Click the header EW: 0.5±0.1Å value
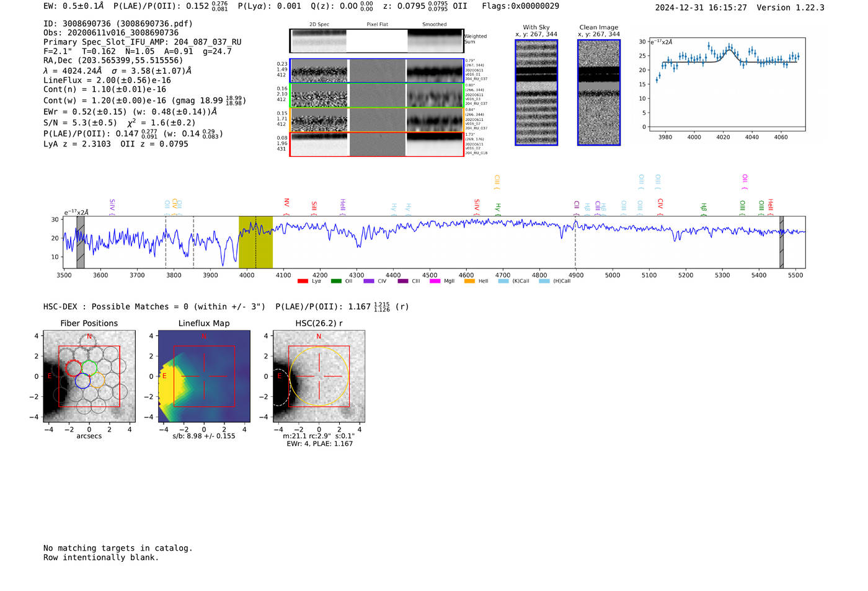The image size is (868, 591). 74,6
